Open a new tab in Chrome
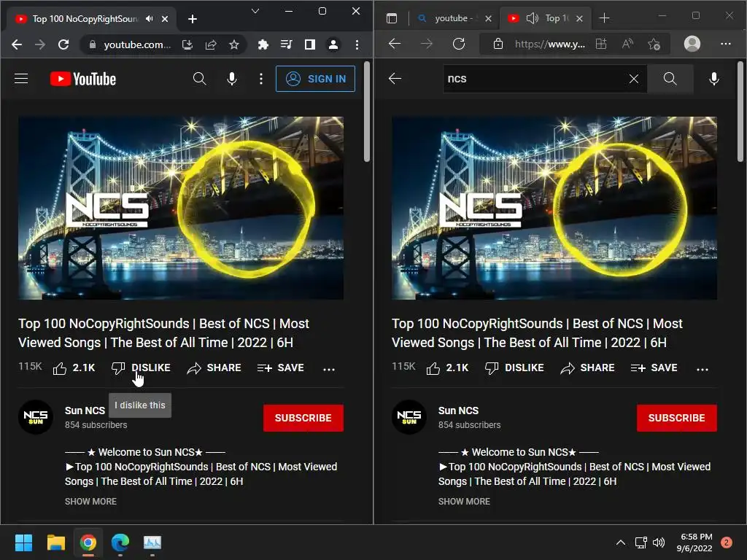Image resolution: width=747 pixels, height=560 pixels. tap(193, 19)
